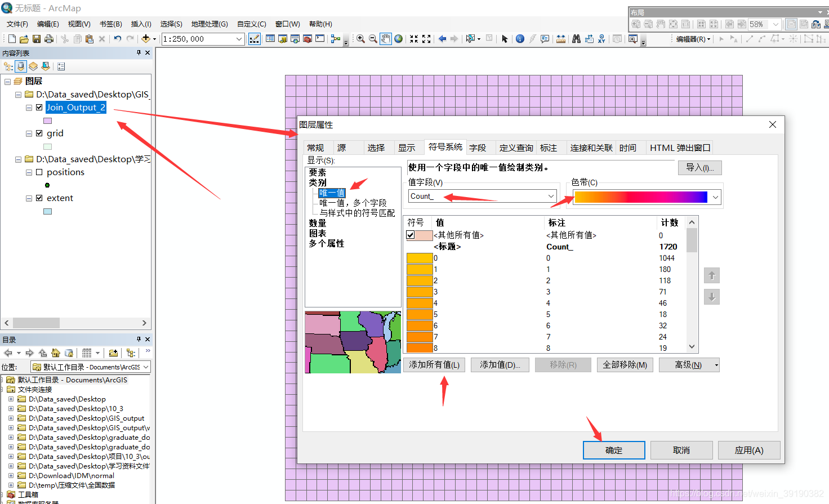Click the Add Data icon
Viewport: 829px width, 504px height.
coord(146,39)
